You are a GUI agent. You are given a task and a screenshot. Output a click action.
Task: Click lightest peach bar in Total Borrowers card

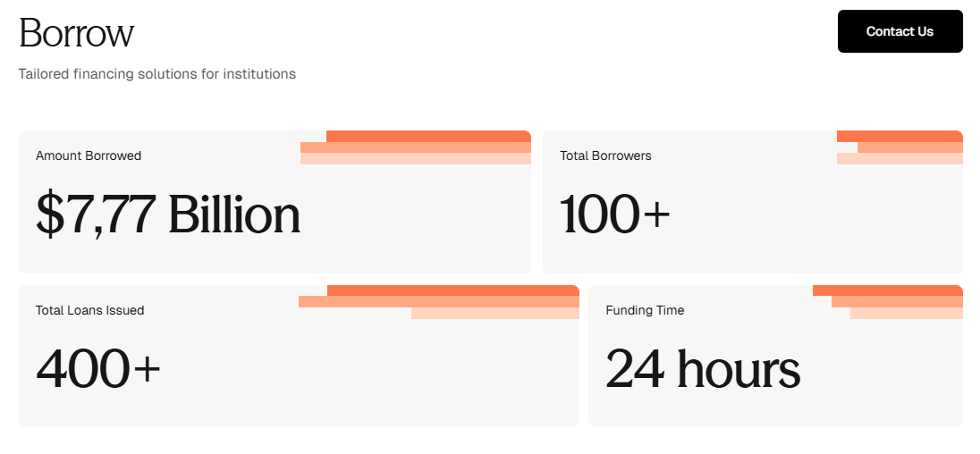(900, 159)
